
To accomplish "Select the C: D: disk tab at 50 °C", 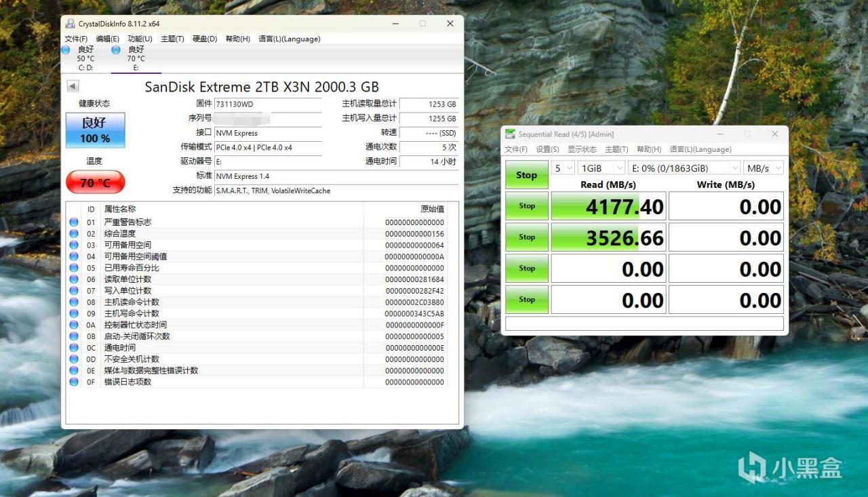I will click(85, 58).
